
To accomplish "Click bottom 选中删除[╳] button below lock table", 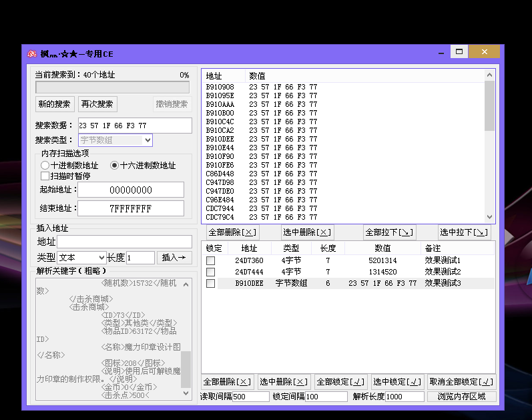I will [x=284, y=382].
